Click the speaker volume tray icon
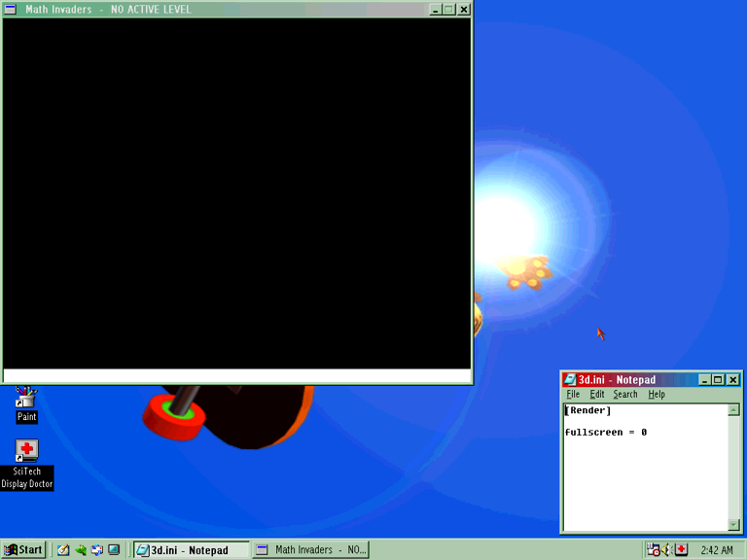 tap(667, 550)
